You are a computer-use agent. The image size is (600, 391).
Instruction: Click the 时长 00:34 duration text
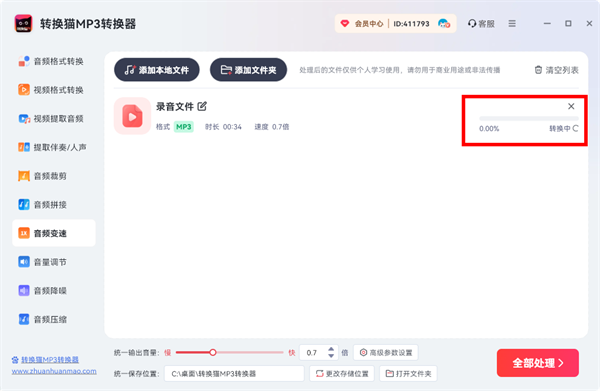click(x=223, y=127)
